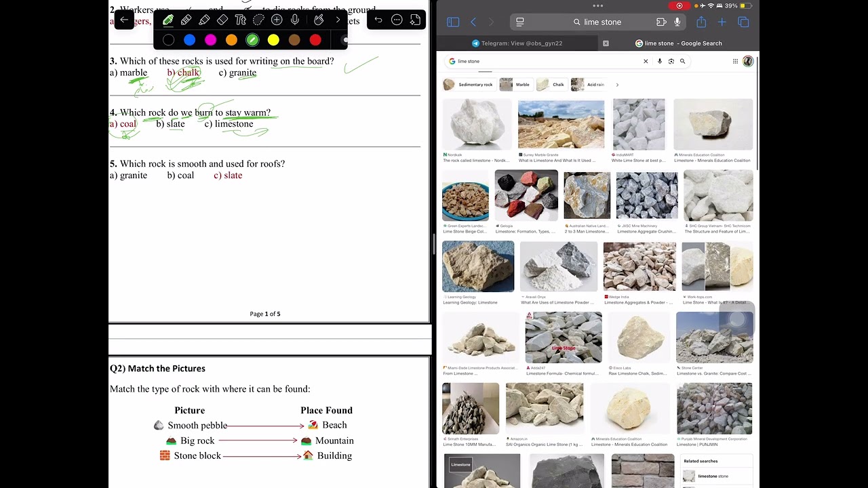This screenshot has width=868, height=488.
Task: Pick the magenta color swatch
Action: tap(210, 41)
